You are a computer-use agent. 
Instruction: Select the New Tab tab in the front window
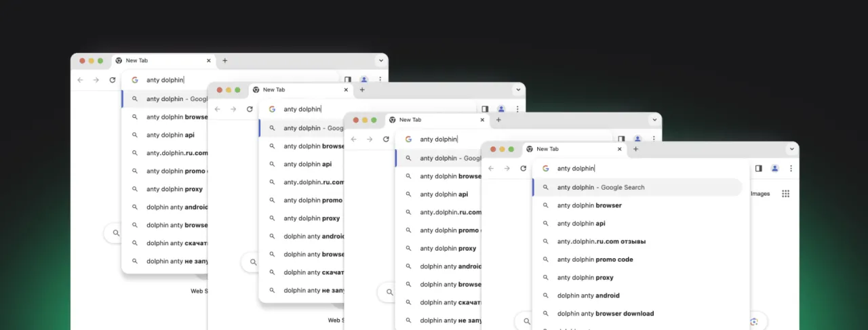574,149
